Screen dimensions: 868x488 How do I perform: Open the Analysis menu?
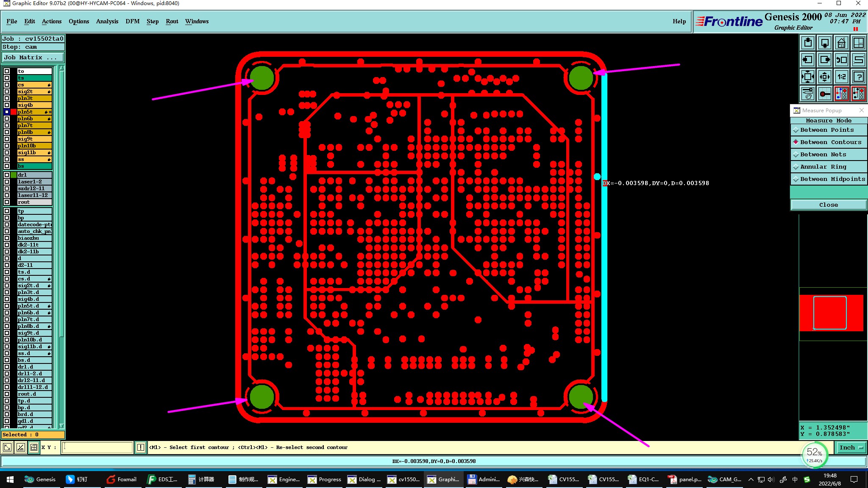point(107,21)
